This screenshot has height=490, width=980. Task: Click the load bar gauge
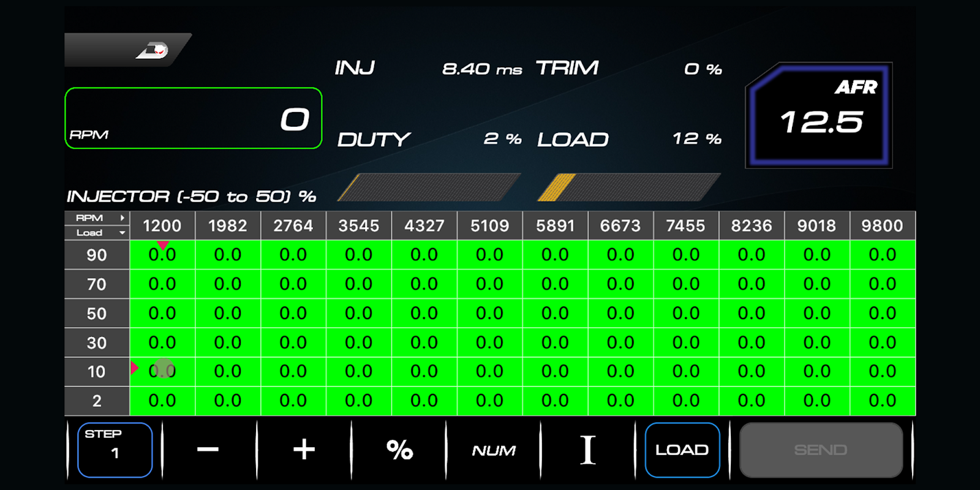(x=629, y=187)
